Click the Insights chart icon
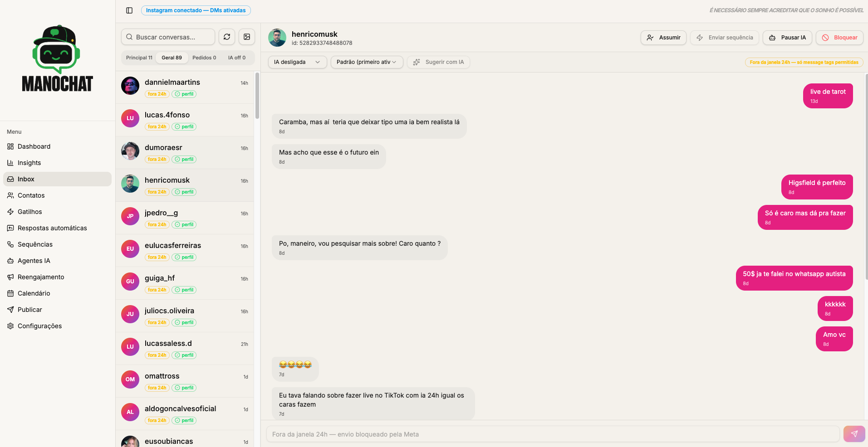 10,163
